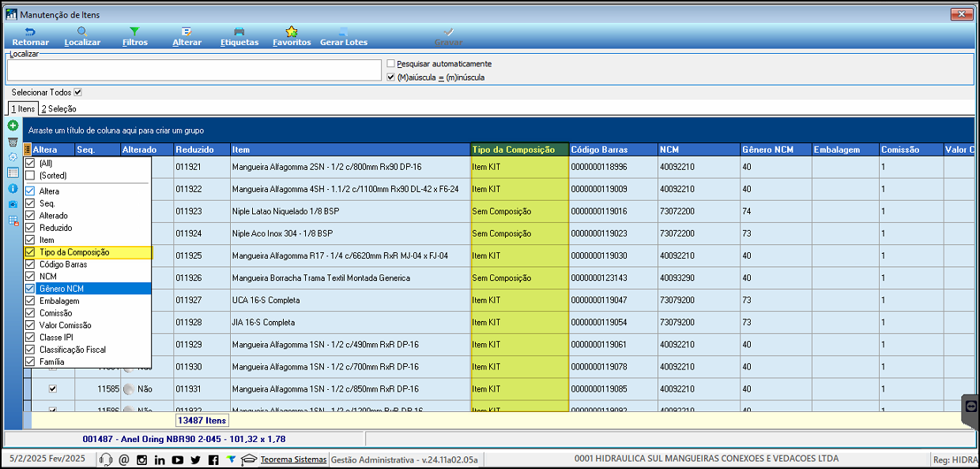Enable Pesquisar automaticamente checkbox

click(391, 63)
